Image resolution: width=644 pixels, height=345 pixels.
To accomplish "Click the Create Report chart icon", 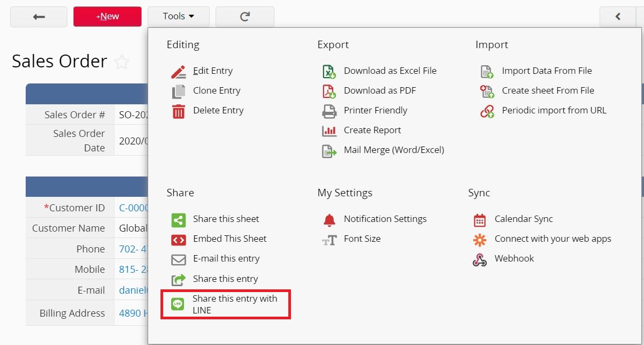I will (329, 131).
